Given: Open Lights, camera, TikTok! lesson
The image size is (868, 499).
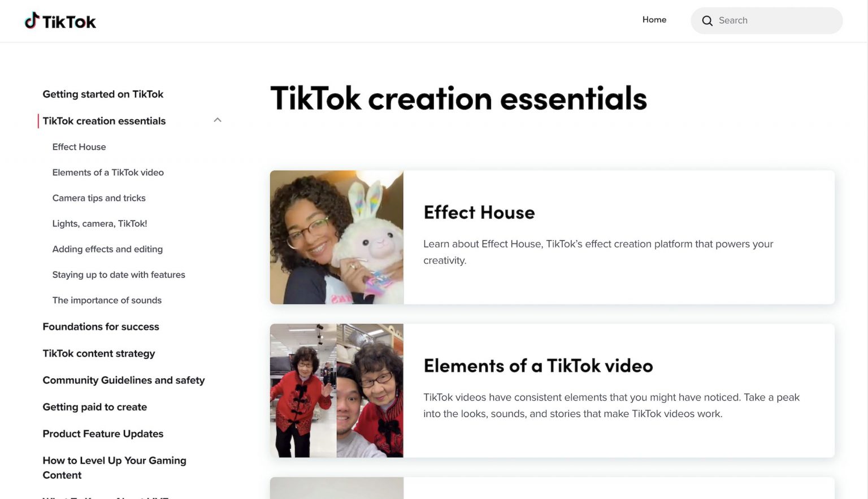Looking at the screenshot, I should tap(99, 223).
